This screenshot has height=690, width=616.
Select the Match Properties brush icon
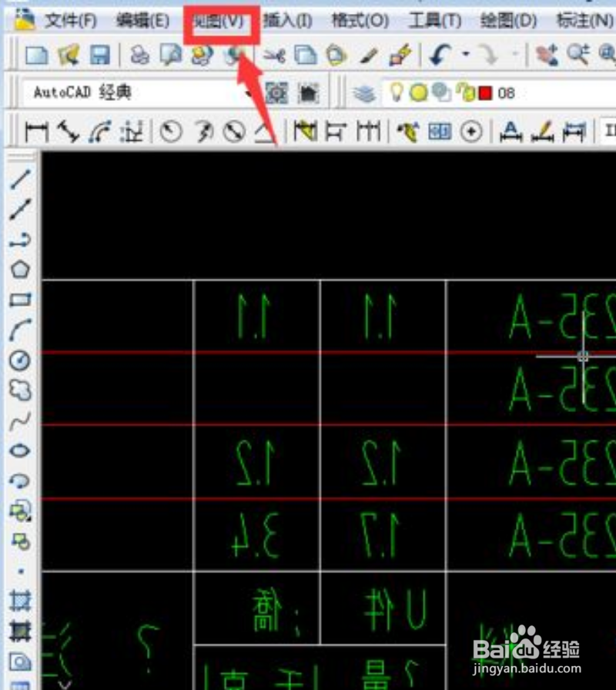(368, 56)
